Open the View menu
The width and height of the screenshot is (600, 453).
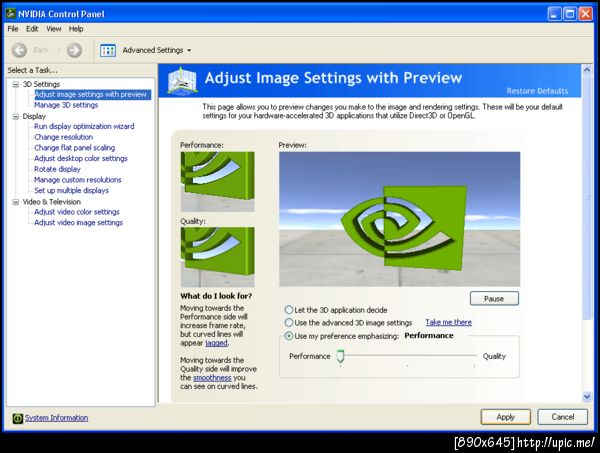coord(54,29)
